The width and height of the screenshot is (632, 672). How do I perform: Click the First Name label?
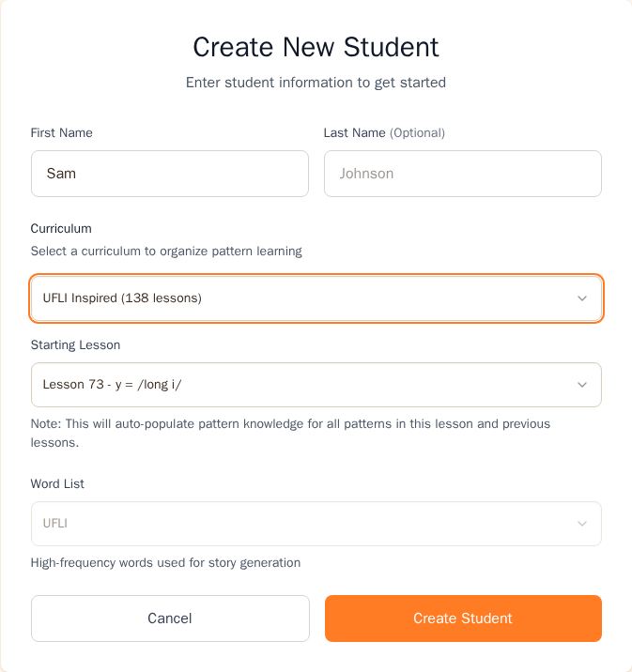[61, 133]
